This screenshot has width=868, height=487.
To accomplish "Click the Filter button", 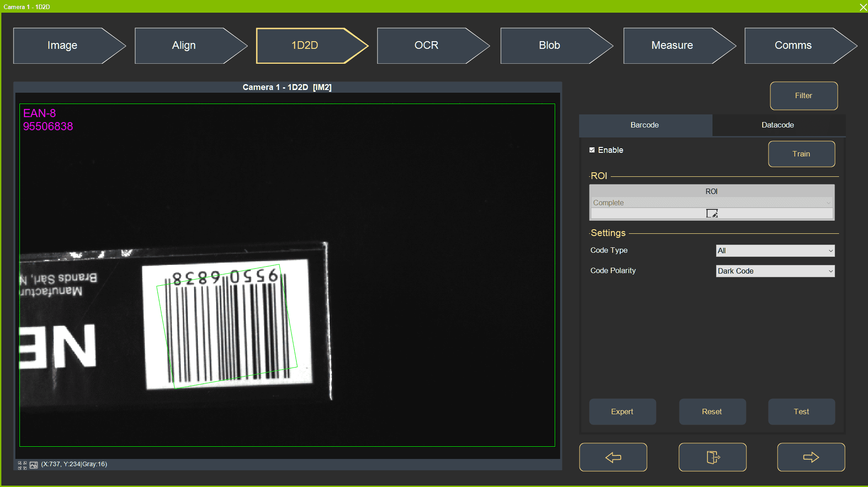I will pos(804,96).
